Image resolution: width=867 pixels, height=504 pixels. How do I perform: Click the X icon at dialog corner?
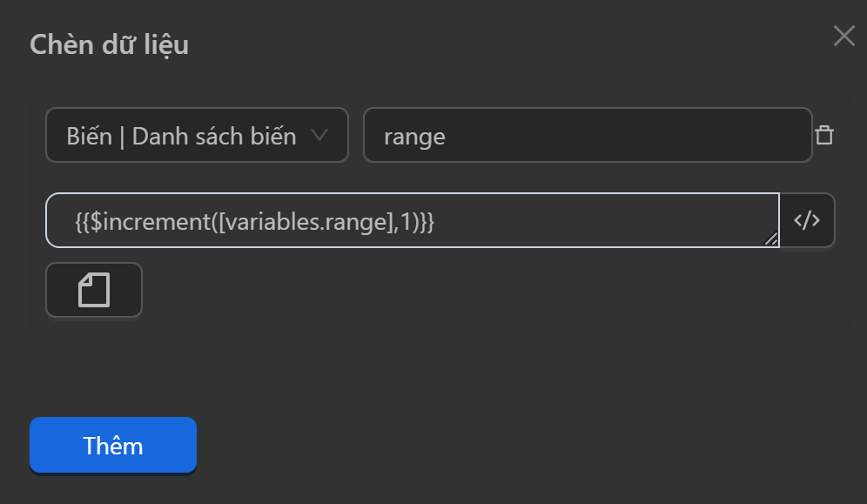click(x=843, y=36)
